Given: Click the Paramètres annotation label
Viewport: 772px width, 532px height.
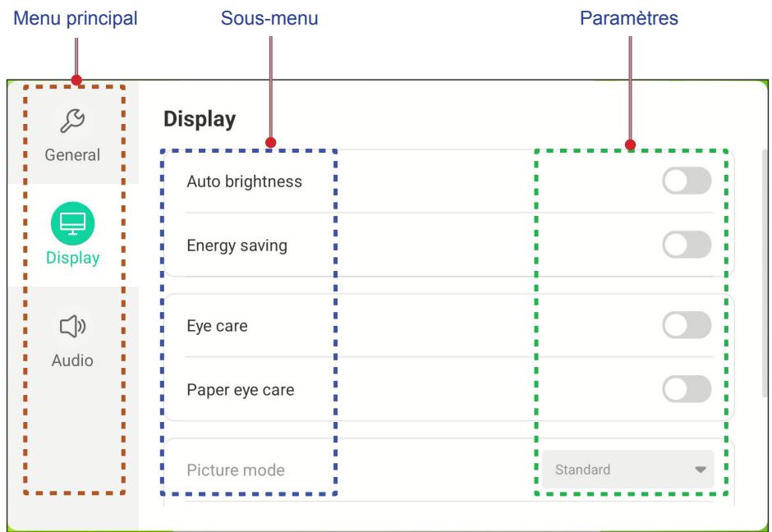Looking at the screenshot, I should [629, 18].
